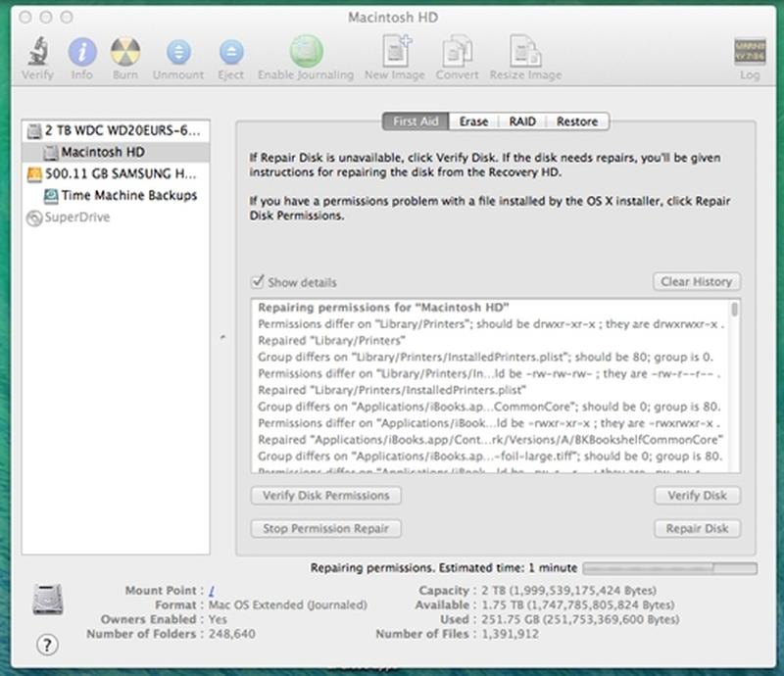The width and height of the screenshot is (784, 676).
Task: Switch to the Erase tab
Action: [x=473, y=121]
